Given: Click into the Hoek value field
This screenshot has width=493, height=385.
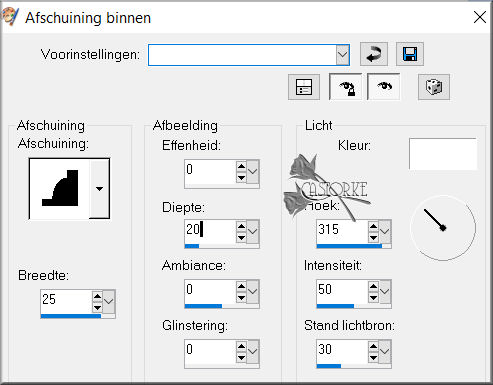Looking at the screenshot, I should click(342, 230).
